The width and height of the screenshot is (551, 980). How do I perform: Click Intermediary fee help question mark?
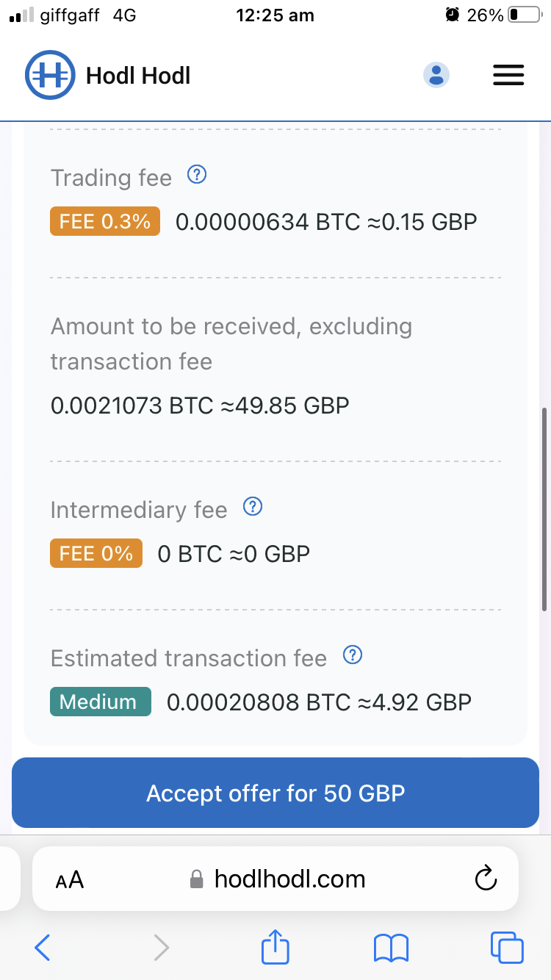tap(253, 507)
